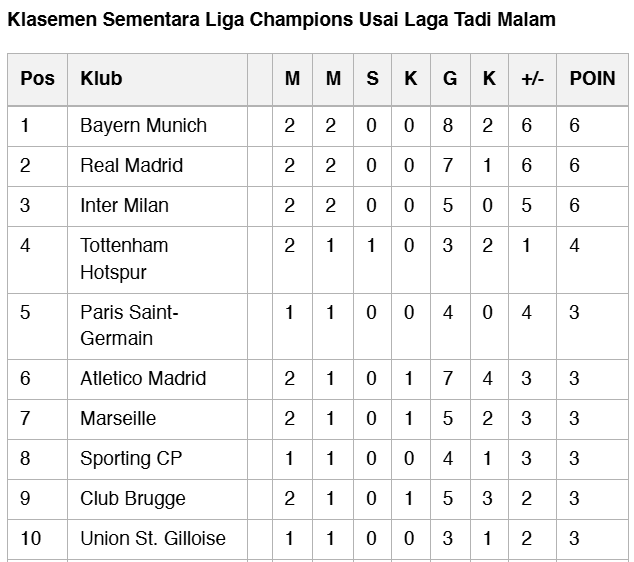
Task: Click the Tottenham Hotspur club cell
Action: [124, 258]
